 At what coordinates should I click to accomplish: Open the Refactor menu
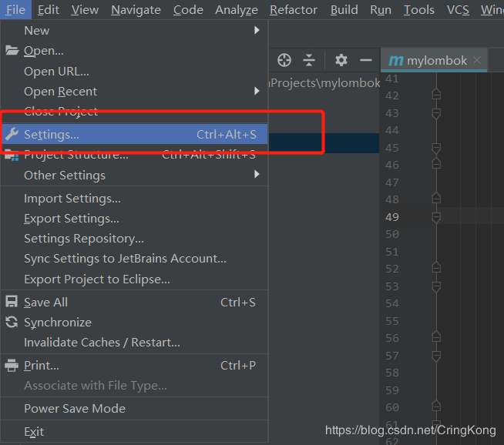294,10
